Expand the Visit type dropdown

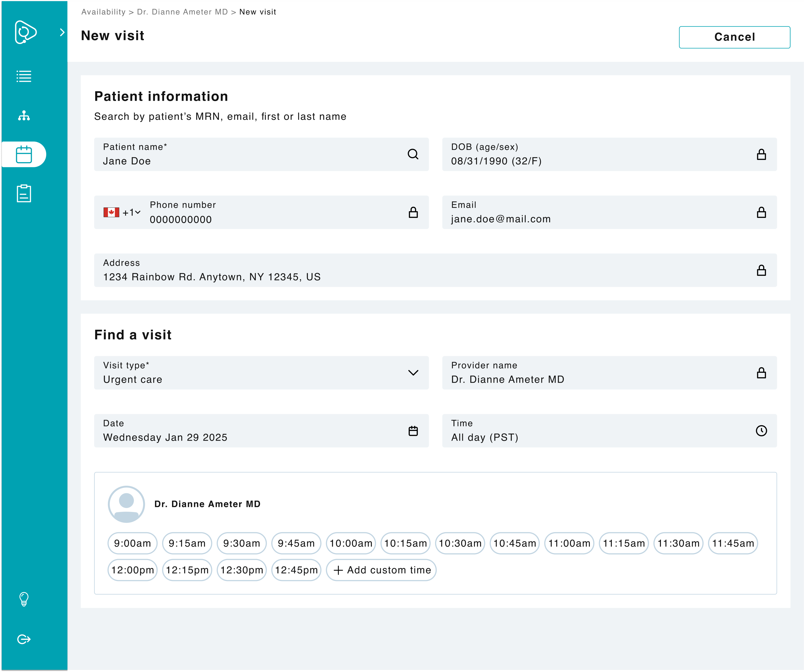coord(413,373)
